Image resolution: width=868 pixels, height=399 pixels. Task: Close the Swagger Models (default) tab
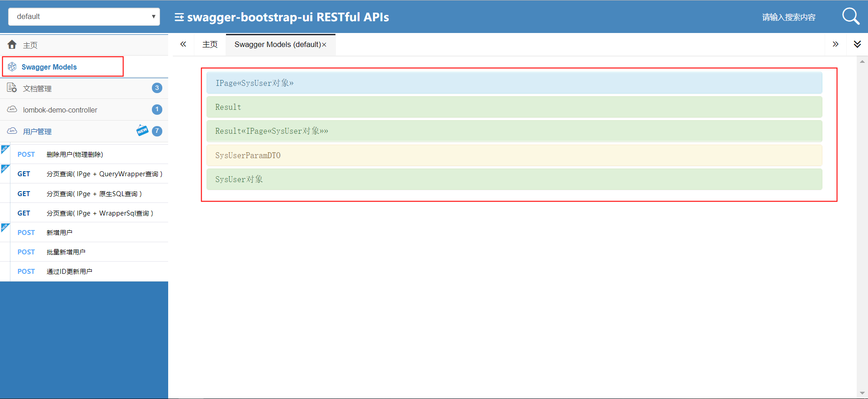(x=324, y=45)
